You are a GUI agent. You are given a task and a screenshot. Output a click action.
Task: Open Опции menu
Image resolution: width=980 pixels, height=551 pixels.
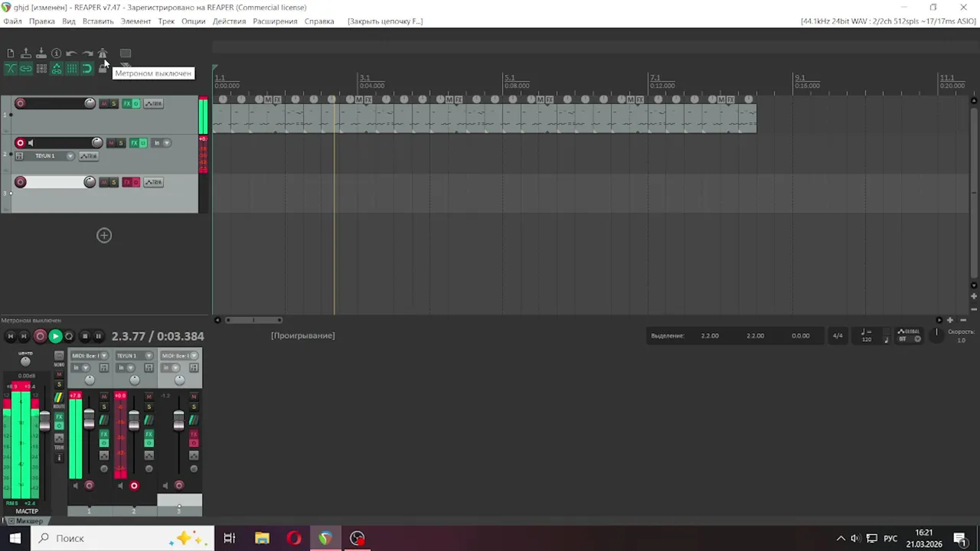point(194,21)
